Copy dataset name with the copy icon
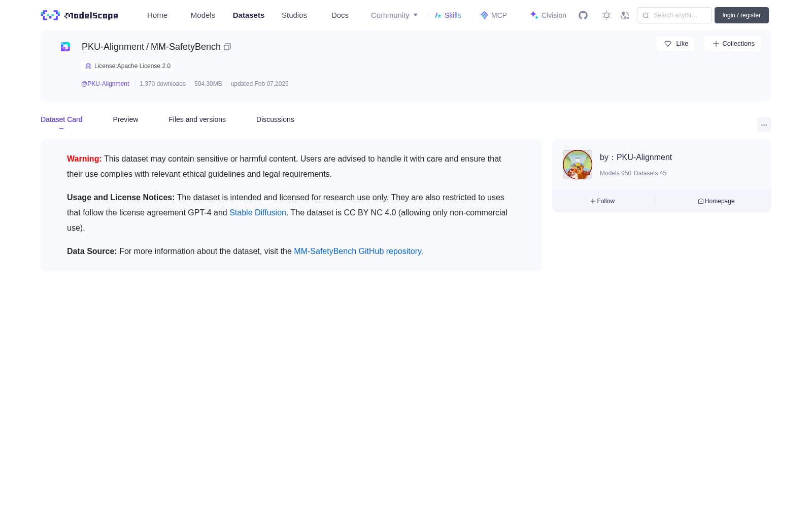This screenshot has height=508, width=812. [227, 47]
